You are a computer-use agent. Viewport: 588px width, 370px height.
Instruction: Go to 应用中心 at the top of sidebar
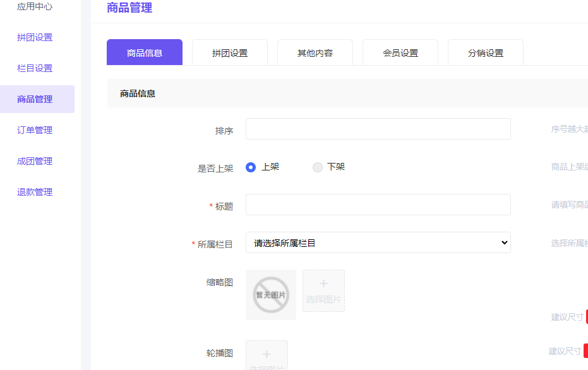35,7
